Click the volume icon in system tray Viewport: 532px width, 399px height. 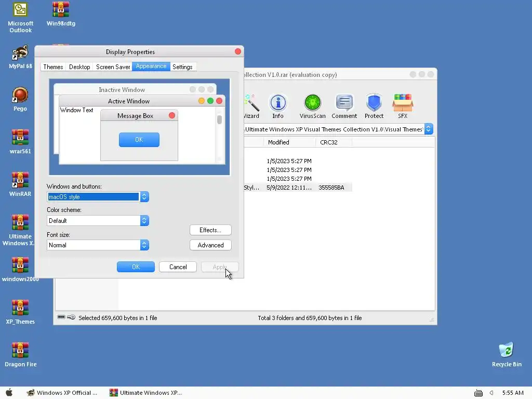(x=491, y=393)
